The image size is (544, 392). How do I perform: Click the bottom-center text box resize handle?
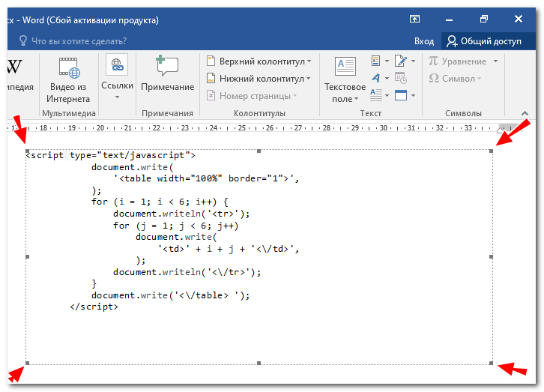point(259,363)
